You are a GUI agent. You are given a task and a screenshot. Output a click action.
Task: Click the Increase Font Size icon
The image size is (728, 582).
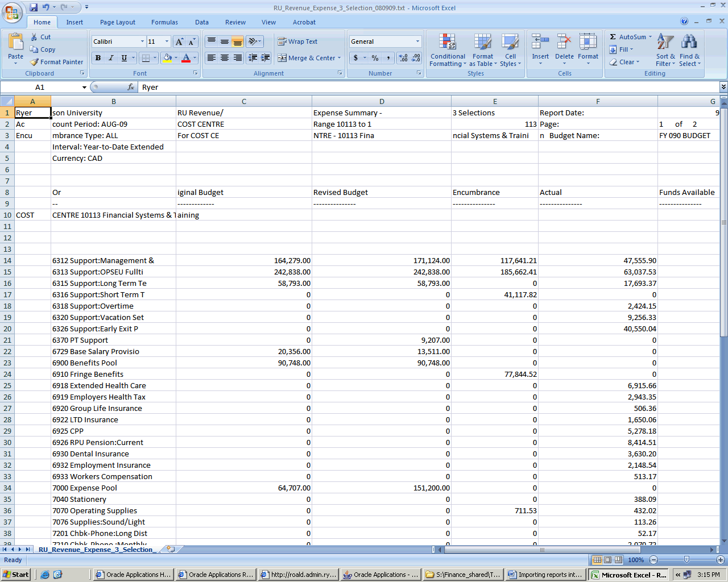click(x=180, y=41)
